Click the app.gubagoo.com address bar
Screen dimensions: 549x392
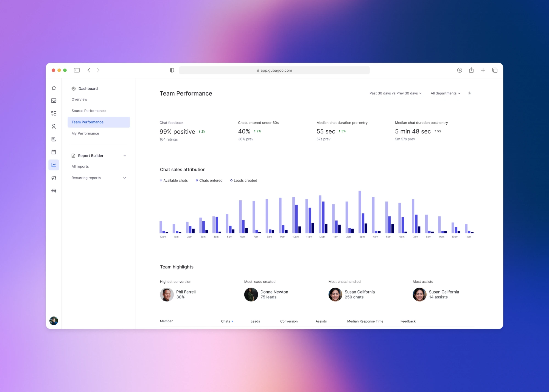[x=274, y=70]
